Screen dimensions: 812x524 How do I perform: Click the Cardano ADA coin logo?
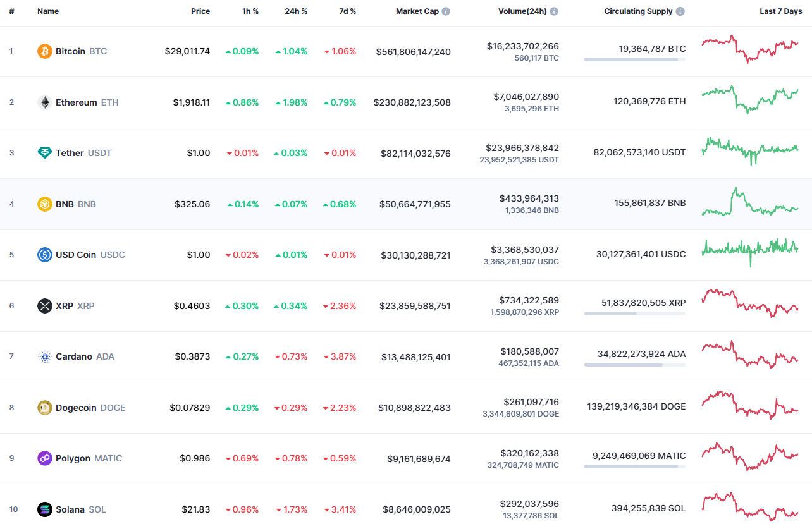click(44, 356)
